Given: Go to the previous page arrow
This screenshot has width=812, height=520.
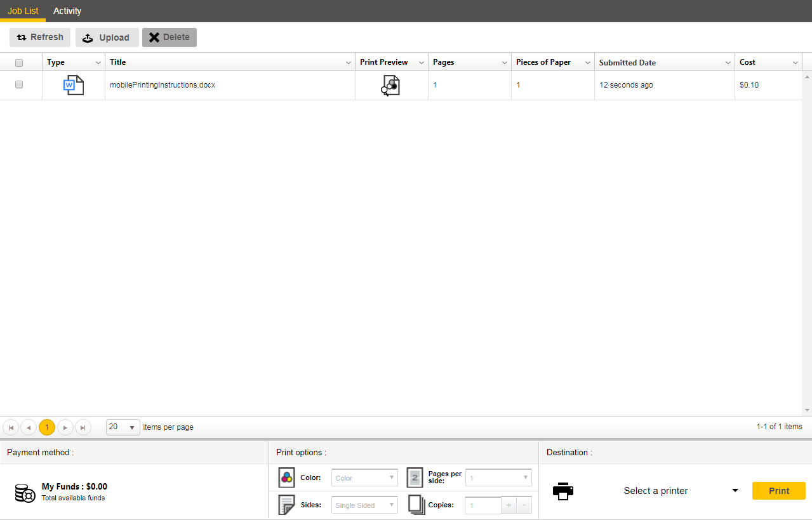Looking at the screenshot, I should (29, 427).
